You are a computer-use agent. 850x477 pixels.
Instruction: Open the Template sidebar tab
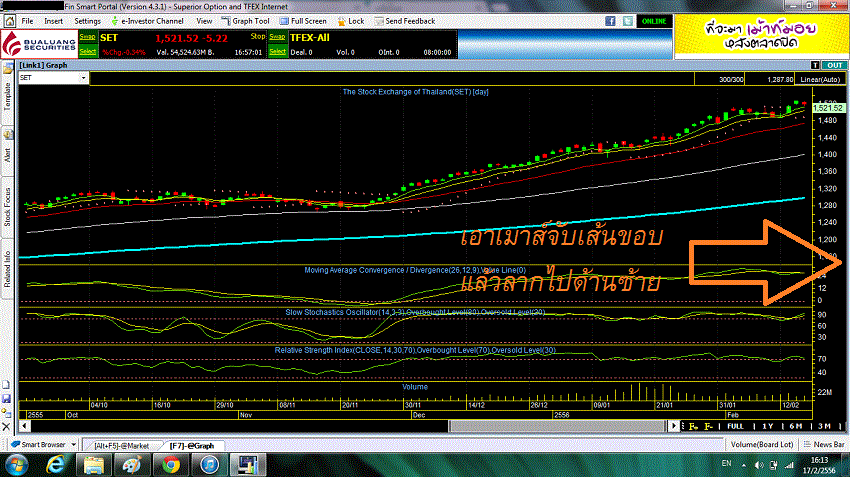pyautogui.click(x=7, y=96)
